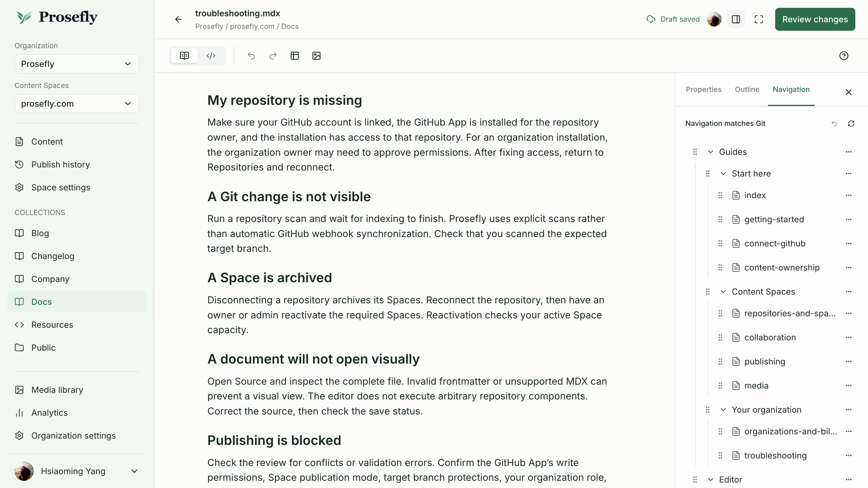Revert navigation changes icon
This screenshot has height=488, width=868.
tap(834, 124)
